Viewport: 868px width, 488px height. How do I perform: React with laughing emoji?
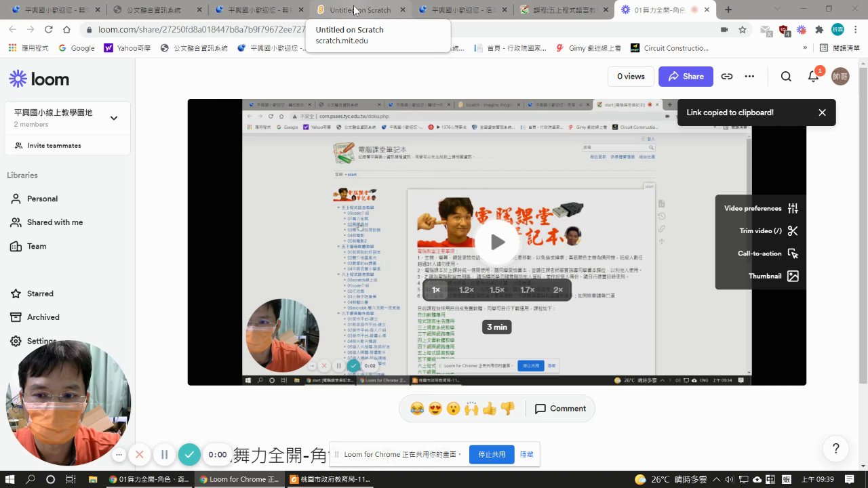[x=417, y=409]
